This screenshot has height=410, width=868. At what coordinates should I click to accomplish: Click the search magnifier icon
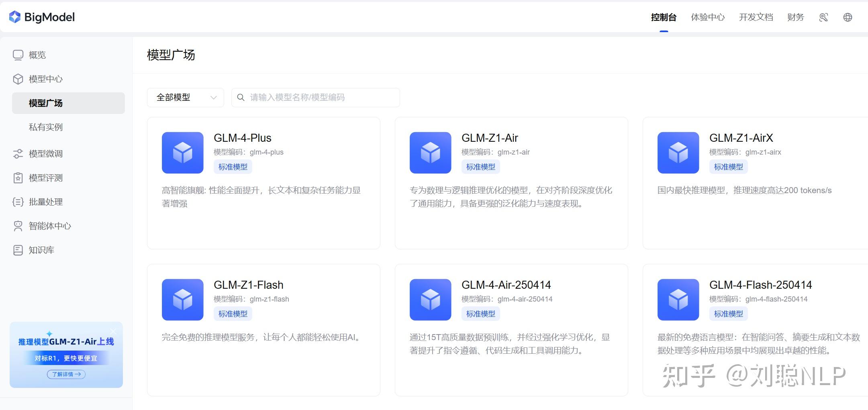tap(241, 98)
